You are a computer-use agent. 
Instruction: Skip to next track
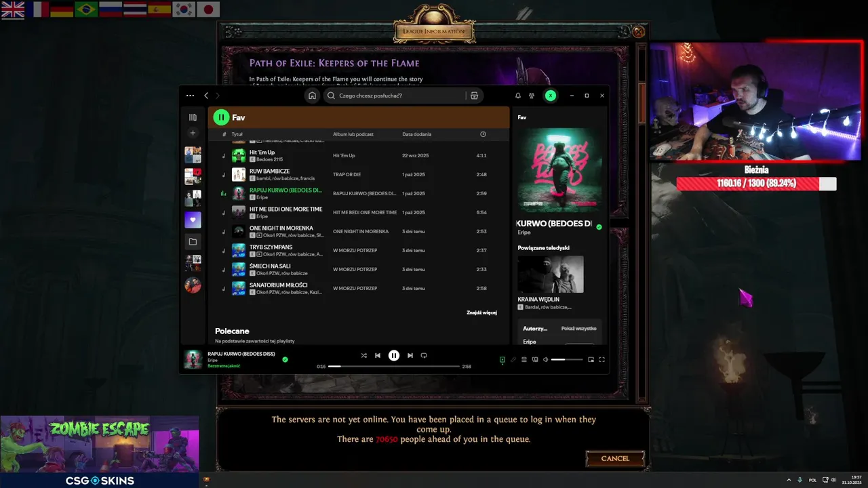(410, 355)
